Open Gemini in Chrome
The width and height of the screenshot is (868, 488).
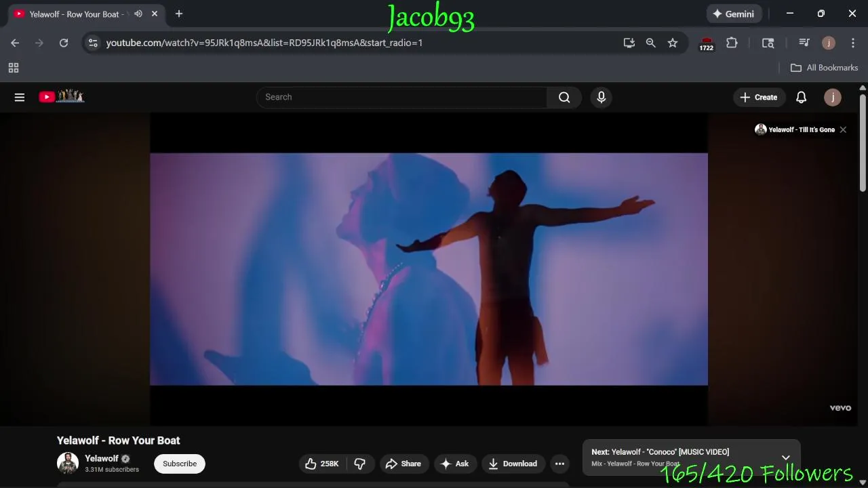point(733,14)
